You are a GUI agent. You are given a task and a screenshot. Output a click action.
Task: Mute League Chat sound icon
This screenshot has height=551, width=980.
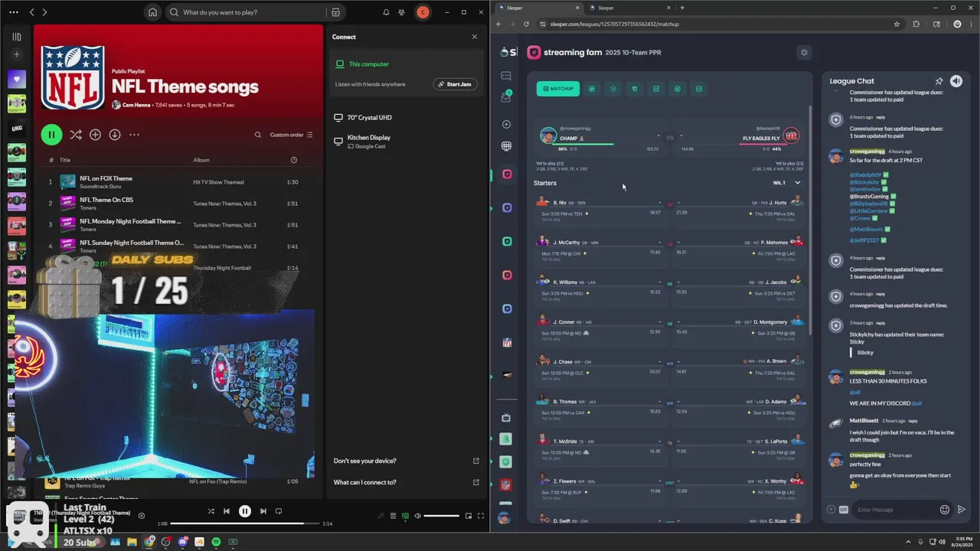(x=956, y=81)
